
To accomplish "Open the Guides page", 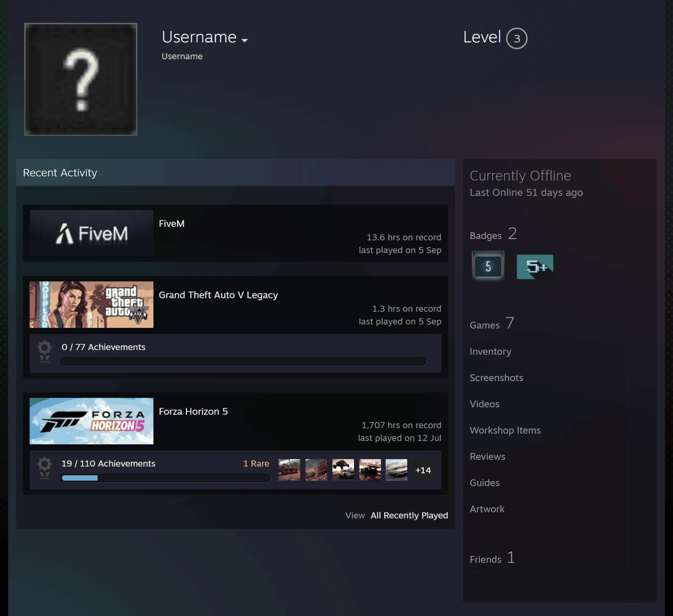I will tap(484, 483).
